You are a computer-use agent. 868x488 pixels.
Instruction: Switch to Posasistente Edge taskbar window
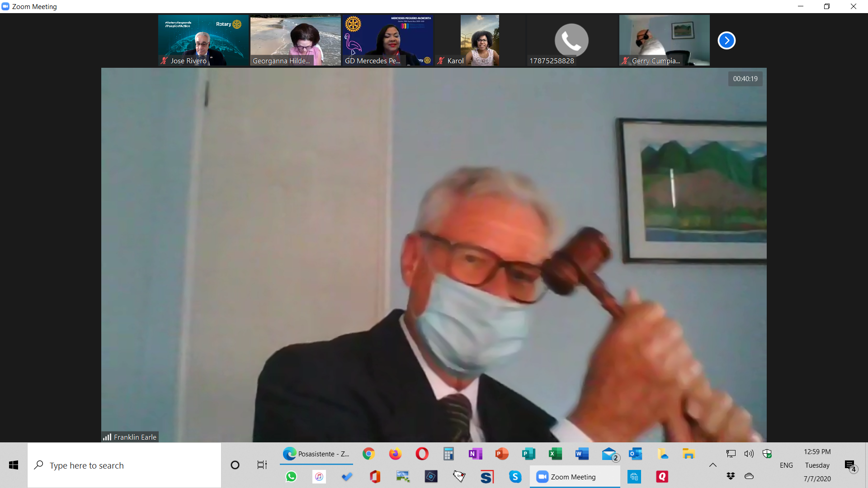pyautogui.click(x=316, y=454)
